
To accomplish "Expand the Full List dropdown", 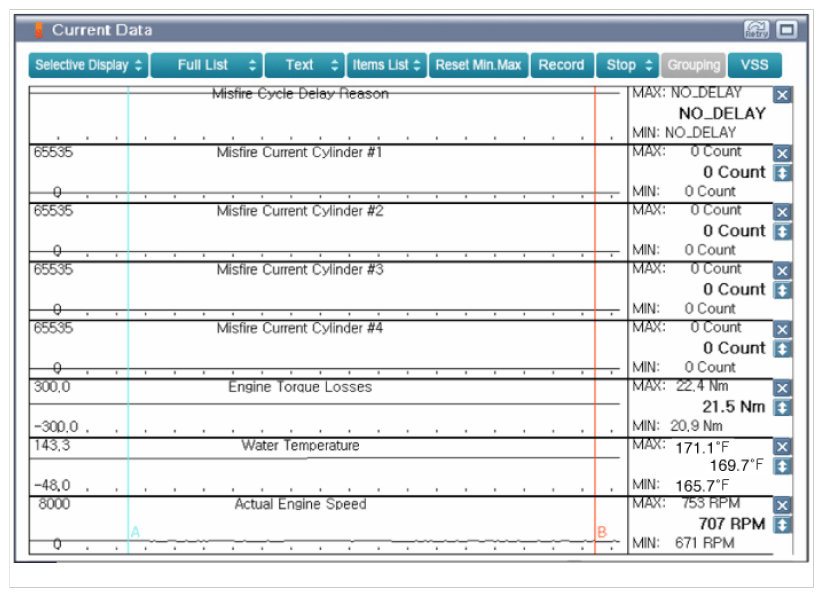I will click(207, 65).
